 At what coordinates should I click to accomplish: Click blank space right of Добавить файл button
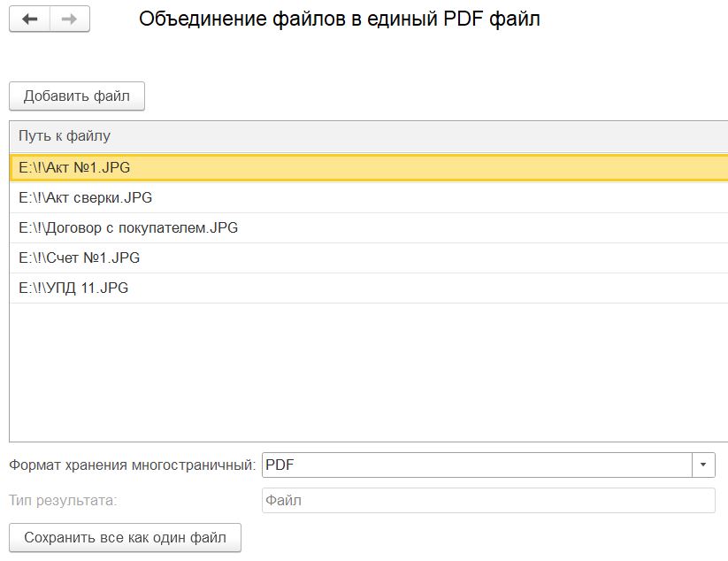coord(398,96)
